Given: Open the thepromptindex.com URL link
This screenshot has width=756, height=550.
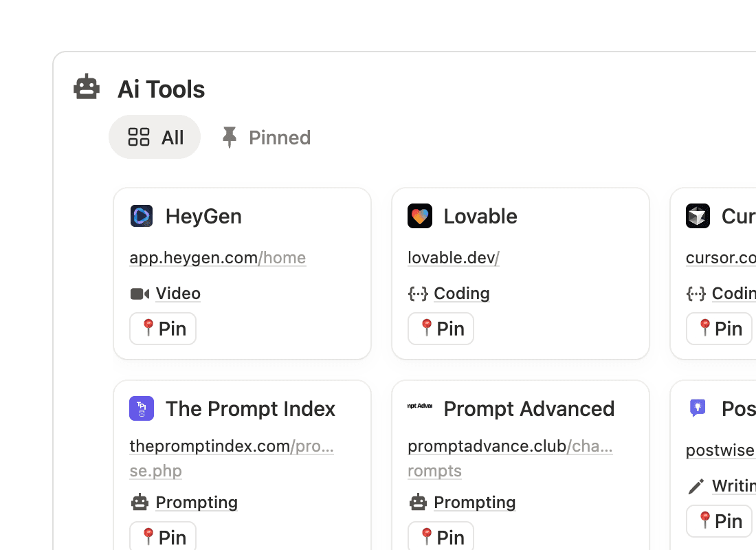Looking at the screenshot, I should click(x=232, y=447).
